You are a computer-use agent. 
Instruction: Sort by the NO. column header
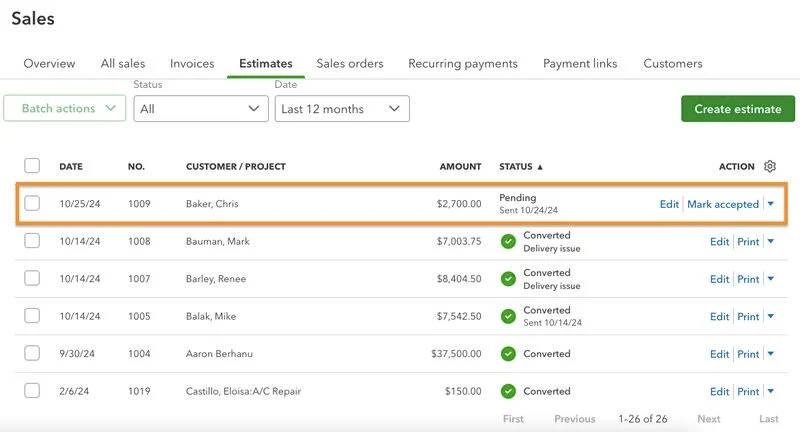pyautogui.click(x=136, y=166)
